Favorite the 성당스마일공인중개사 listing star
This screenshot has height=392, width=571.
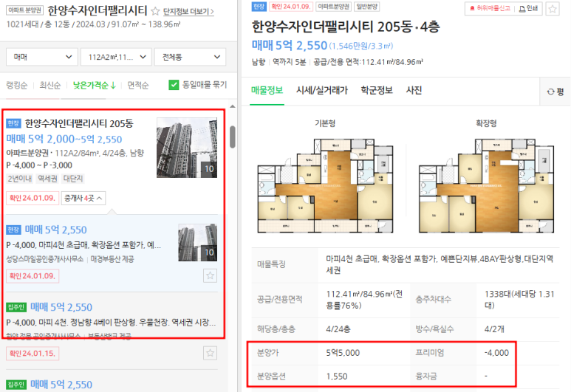(x=210, y=275)
